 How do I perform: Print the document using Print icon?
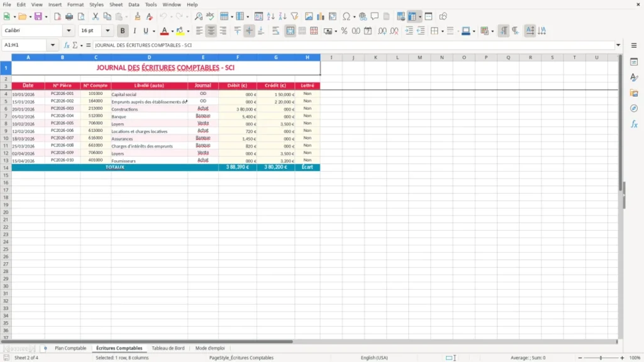pyautogui.click(x=69, y=16)
